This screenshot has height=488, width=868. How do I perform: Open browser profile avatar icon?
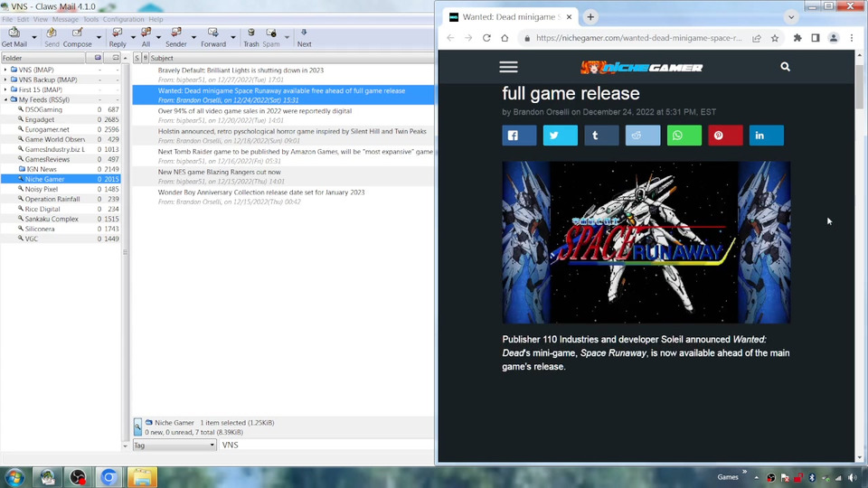pyautogui.click(x=833, y=38)
